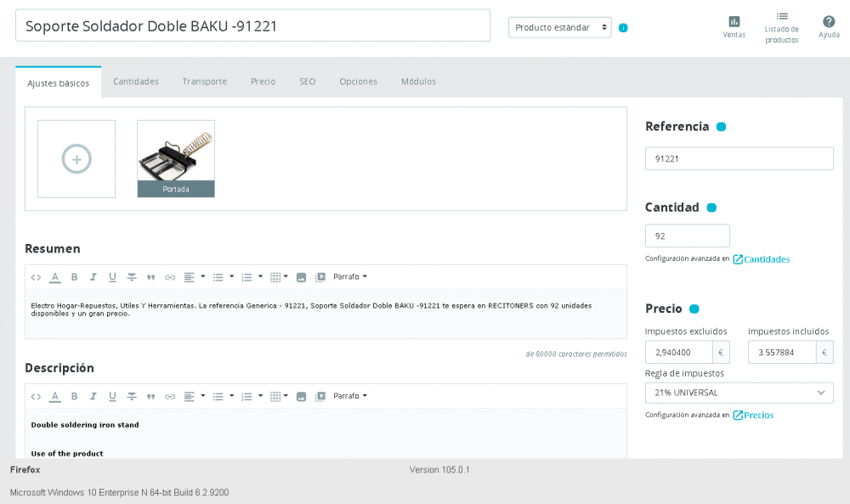Apply strikethrough in Resumen editor

132,277
